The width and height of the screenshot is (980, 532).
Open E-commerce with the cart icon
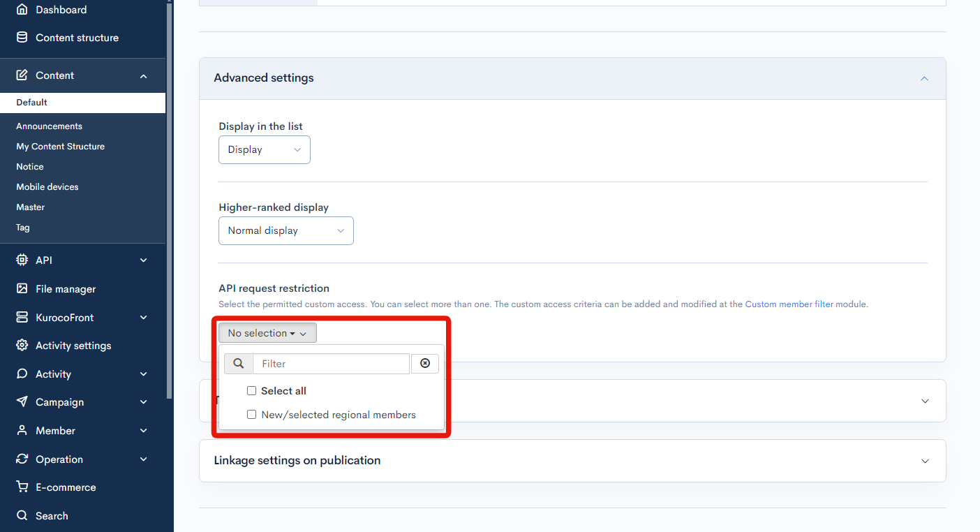[22, 487]
